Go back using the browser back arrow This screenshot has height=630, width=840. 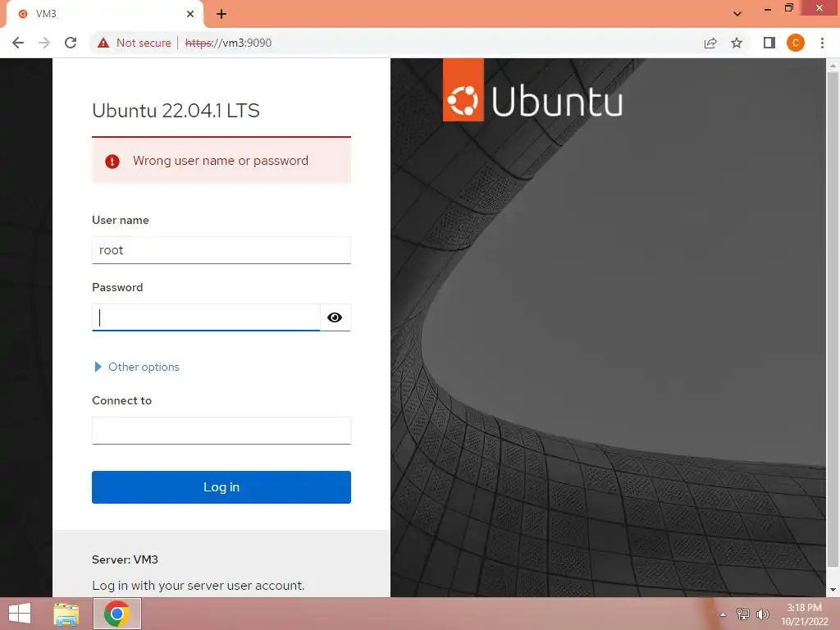click(x=18, y=43)
